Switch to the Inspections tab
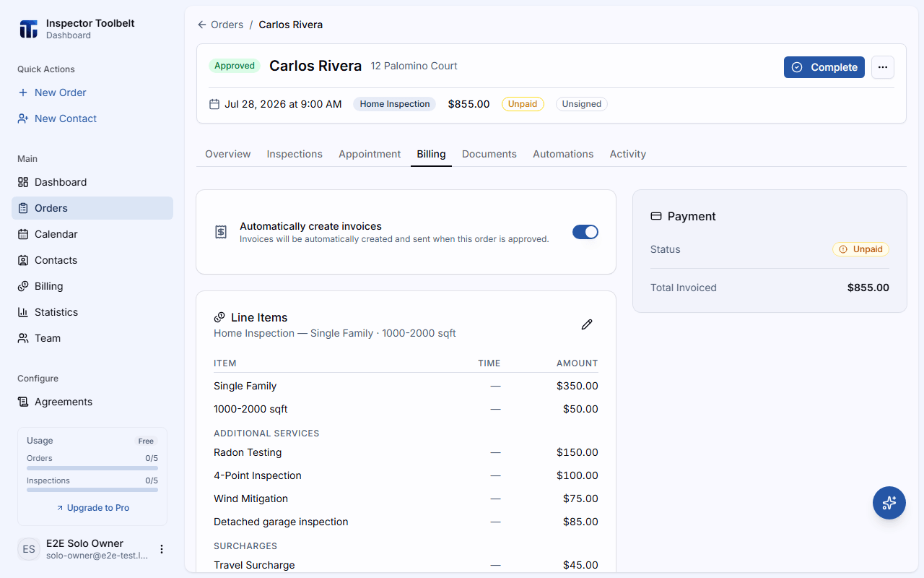Image resolution: width=924 pixels, height=578 pixels. tap(295, 154)
